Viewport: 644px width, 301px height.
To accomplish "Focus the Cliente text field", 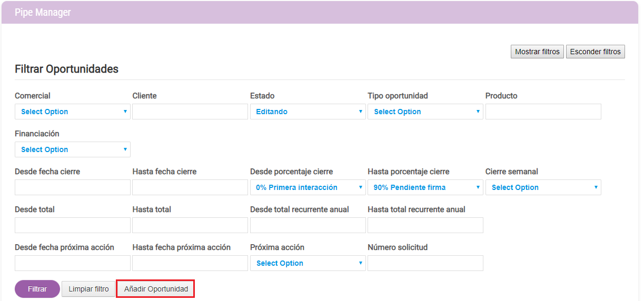I will point(190,112).
